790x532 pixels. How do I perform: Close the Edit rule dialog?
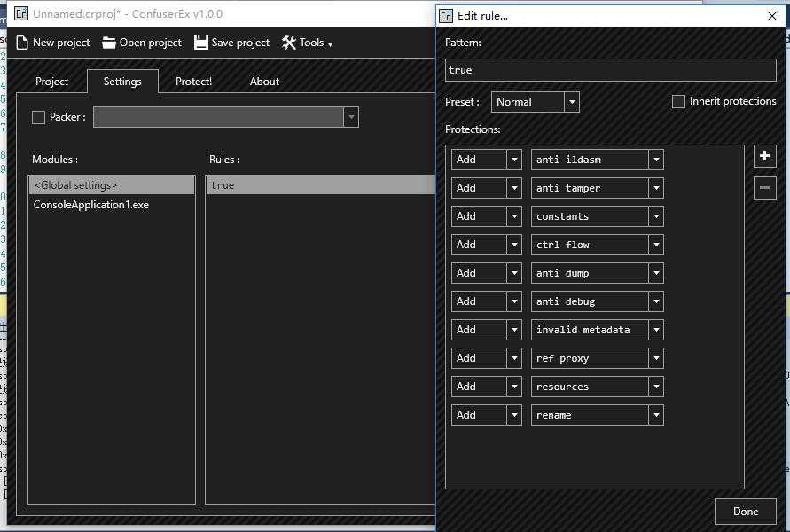[772, 16]
